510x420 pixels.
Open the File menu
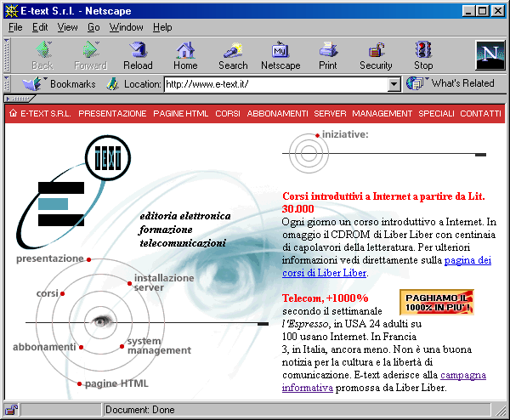click(15, 27)
